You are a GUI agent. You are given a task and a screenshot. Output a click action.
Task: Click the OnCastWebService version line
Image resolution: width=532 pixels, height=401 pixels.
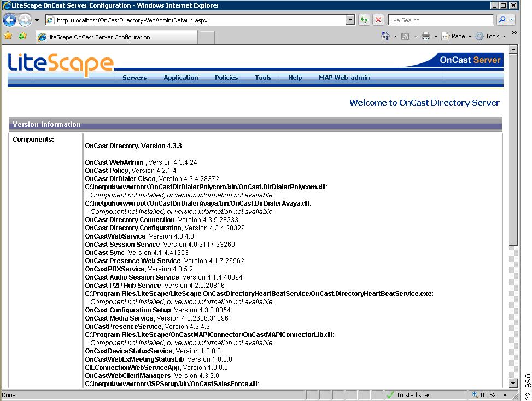click(x=139, y=236)
